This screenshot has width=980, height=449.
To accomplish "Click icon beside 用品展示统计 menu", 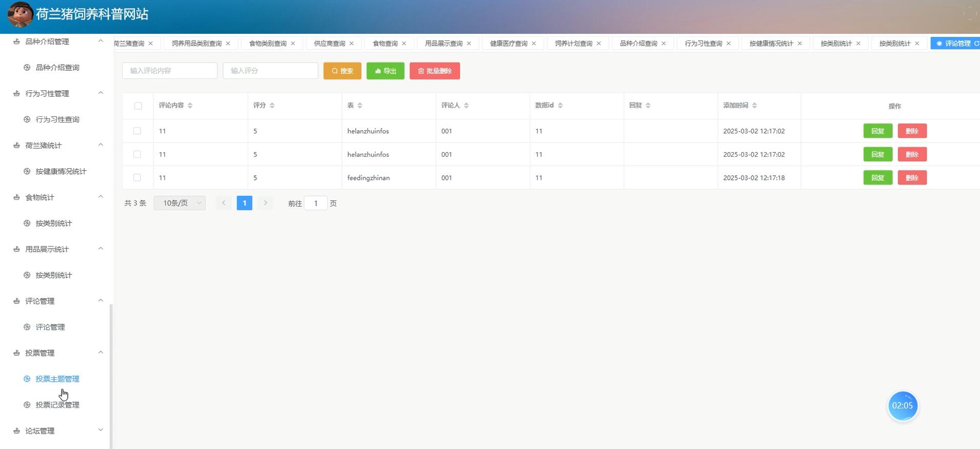I will [16, 249].
